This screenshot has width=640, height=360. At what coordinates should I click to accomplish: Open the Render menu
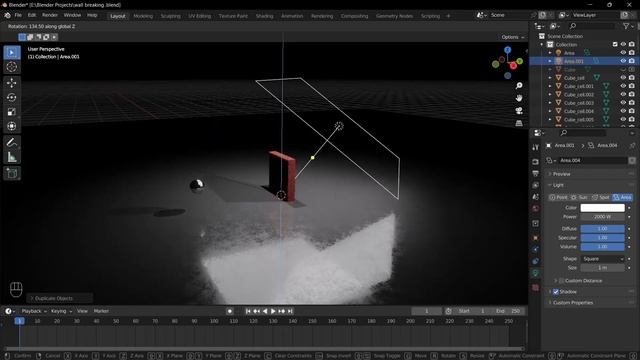click(x=50, y=15)
